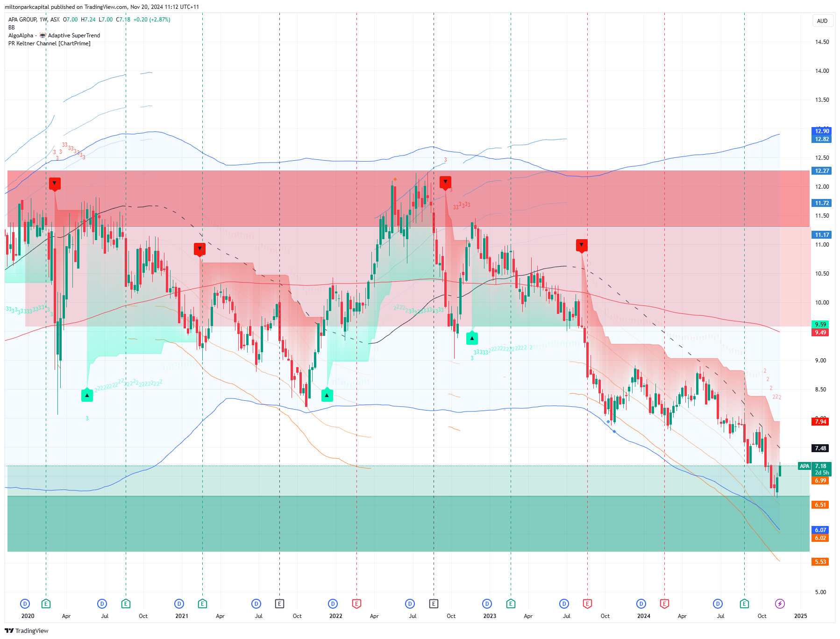Click the blue 11.72 price label

pyautogui.click(x=822, y=203)
